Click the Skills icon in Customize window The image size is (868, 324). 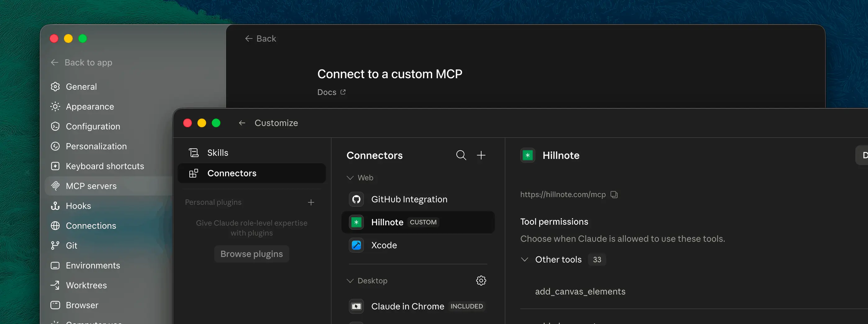194,153
